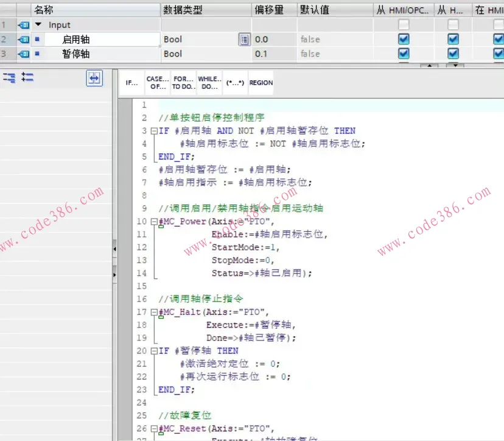Collapse the MC_Power call at line 10

(x=154, y=221)
